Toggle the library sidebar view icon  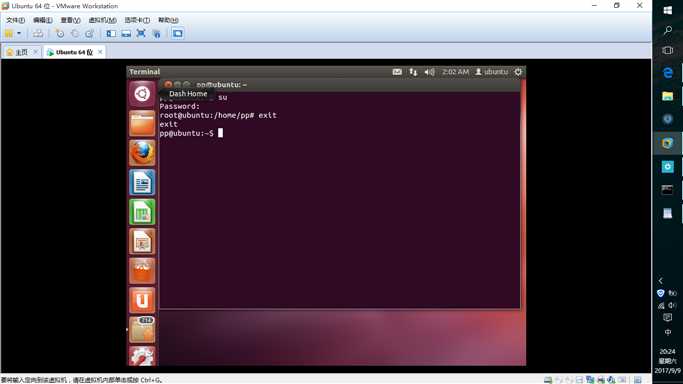click(111, 34)
